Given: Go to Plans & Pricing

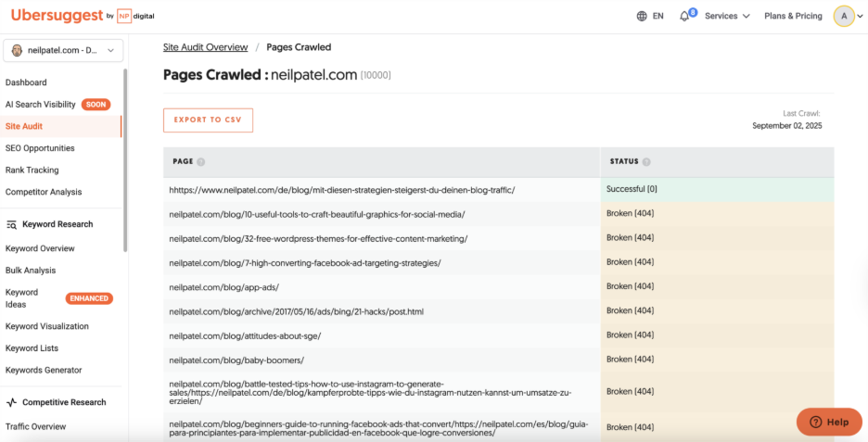Looking at the screenshot, I should (x=793, y=16).
